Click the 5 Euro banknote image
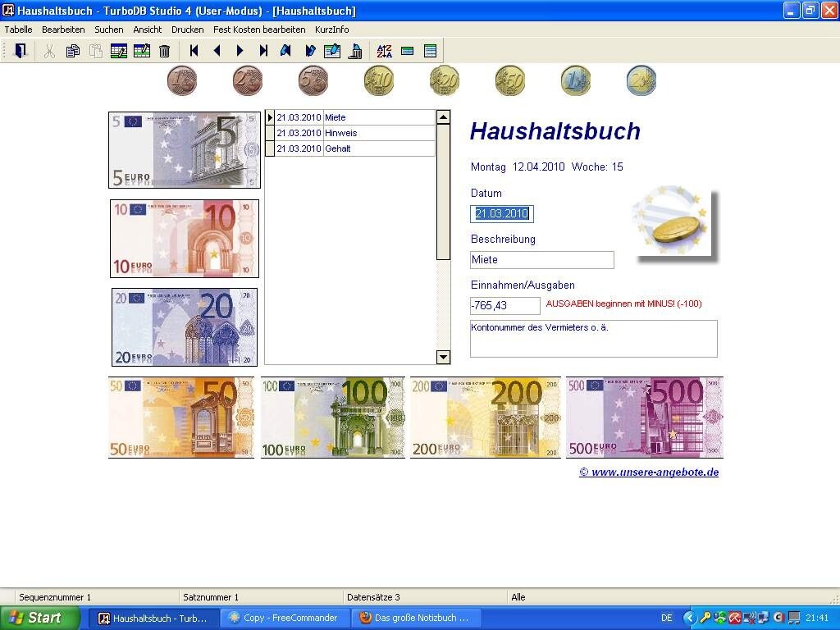Viewport: 840px width, 630px height. (185, 150)
